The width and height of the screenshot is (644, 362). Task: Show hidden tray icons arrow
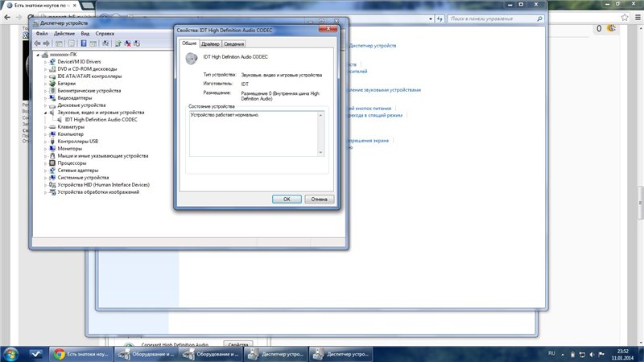click(x=562, y=354)
